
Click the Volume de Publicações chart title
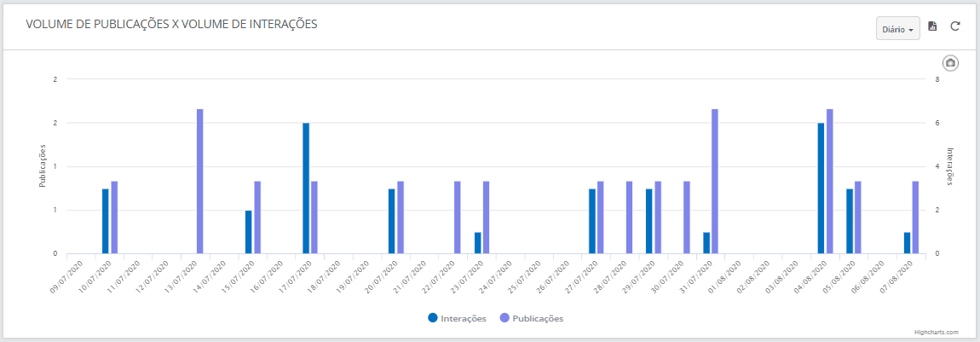[171, 25]
